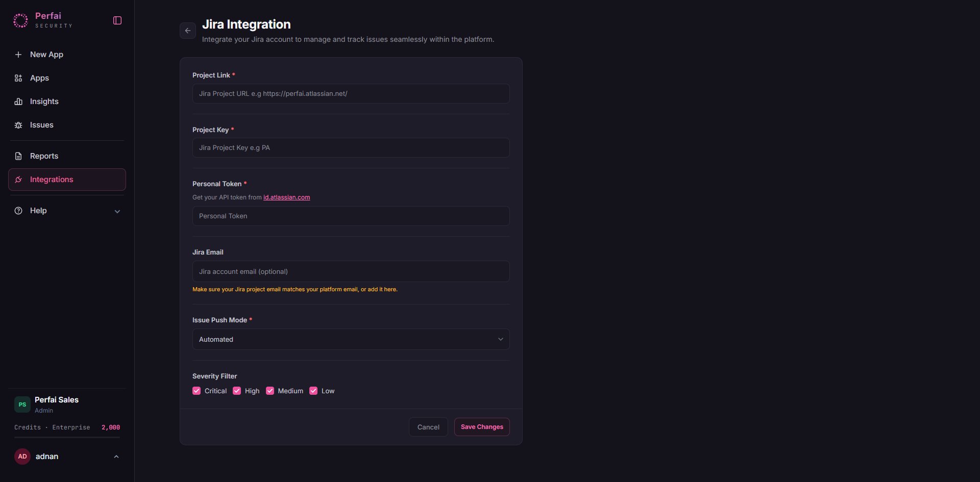Click the document icon beside Reports
The height and width of the screenshot is (482, 980).
pyautogui.click(x=18, y=156)
